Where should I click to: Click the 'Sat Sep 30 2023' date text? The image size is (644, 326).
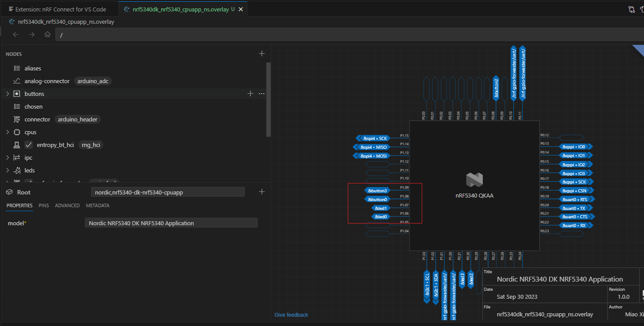pyautogui.click(x=517, y=297)
